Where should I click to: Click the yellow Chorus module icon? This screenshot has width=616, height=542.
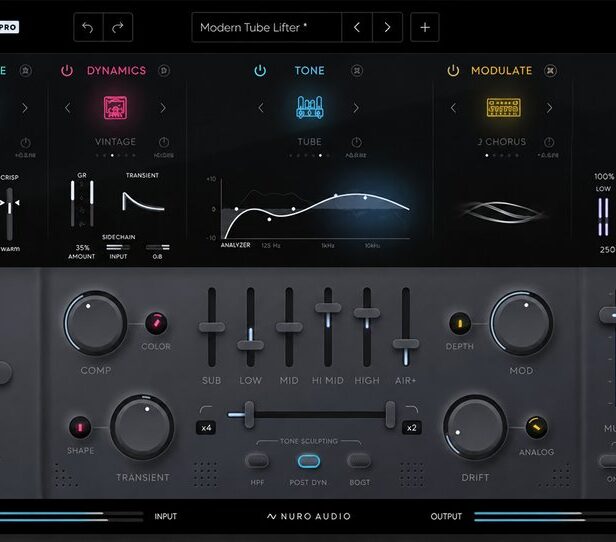pos(504,107)
